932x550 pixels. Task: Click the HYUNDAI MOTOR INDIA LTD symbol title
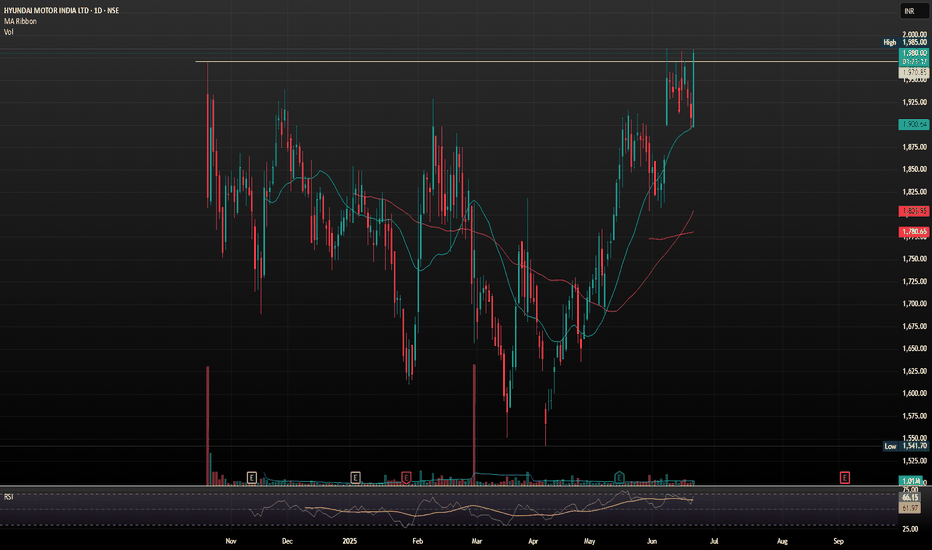(x=46, y=10)
